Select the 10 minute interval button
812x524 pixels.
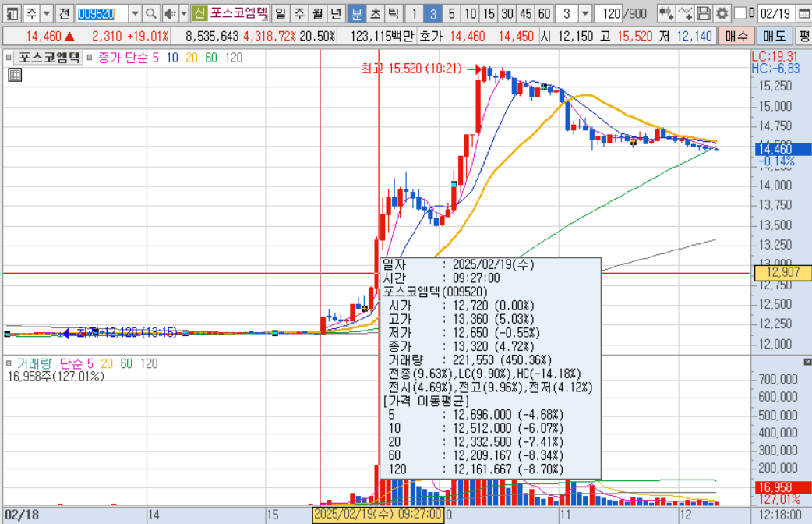(470, 13)
